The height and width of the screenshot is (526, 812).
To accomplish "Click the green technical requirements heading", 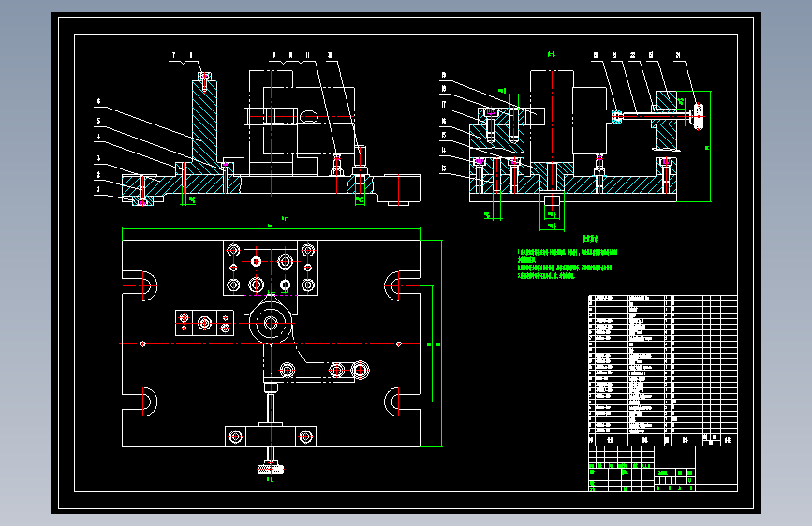I will [590, 239].
